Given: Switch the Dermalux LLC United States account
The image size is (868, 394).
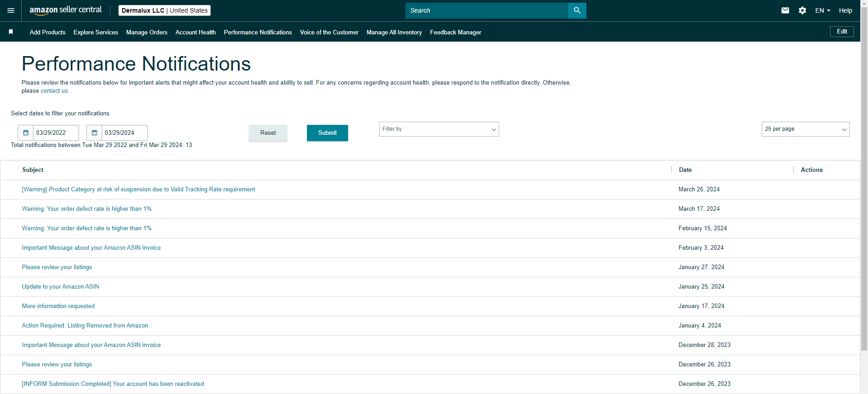Looking at the screenshot, I should tap(165, 10).
